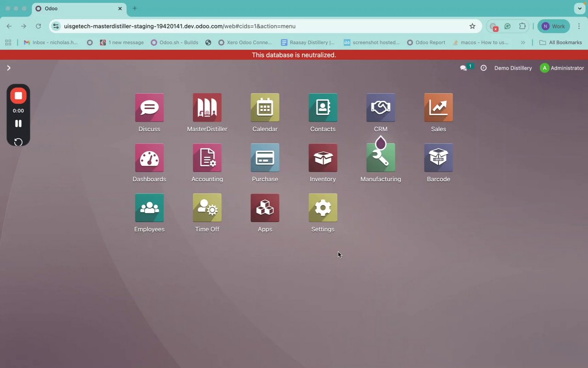Viewport: 588px width, 368px height.
Task: Open a new browser tab
Action: click(135, 8)
